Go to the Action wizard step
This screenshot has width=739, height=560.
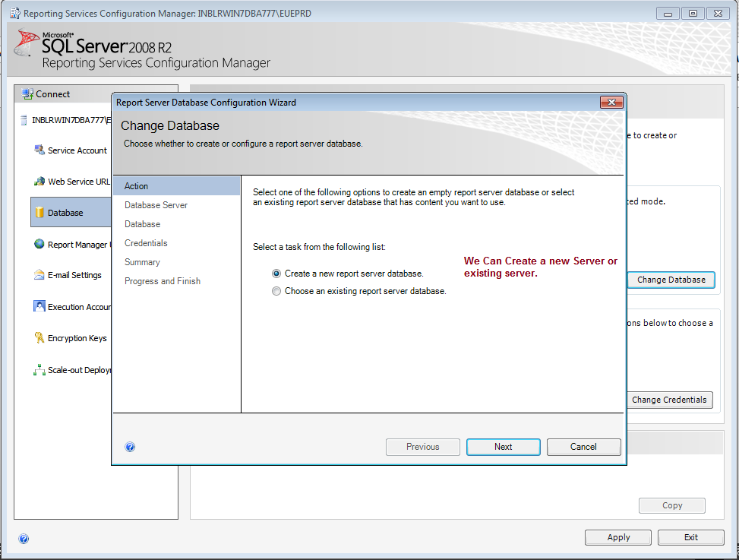(x=177, y=185)
